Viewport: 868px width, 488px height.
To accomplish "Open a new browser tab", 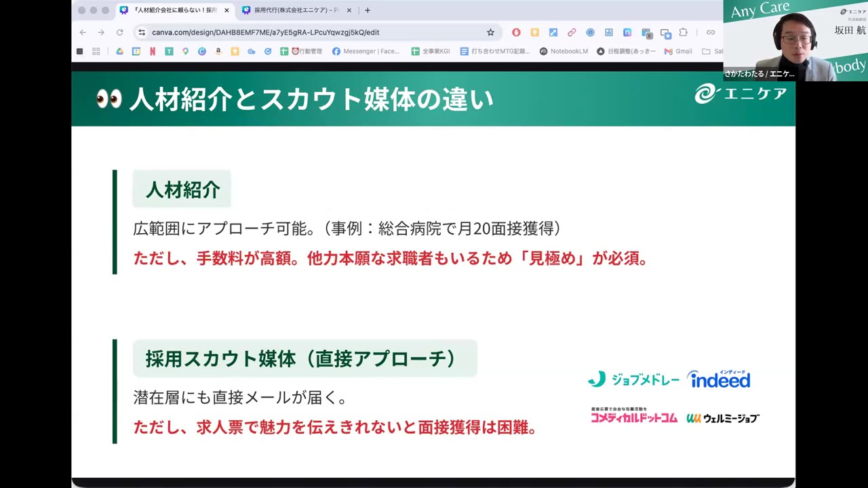I will click(x=368, y=10).
